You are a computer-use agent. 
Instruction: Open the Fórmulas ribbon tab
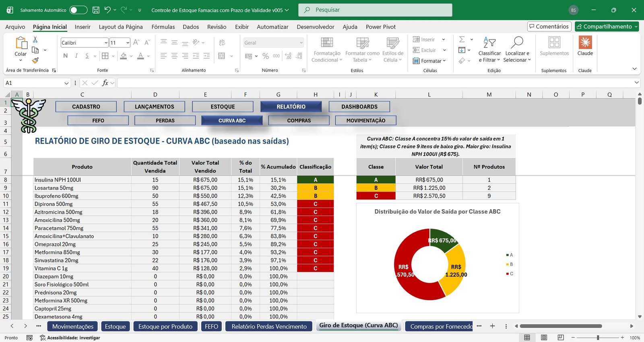tap(163, 27)
